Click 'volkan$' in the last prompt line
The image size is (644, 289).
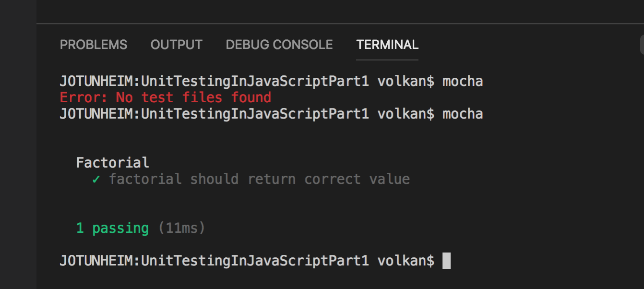tap(405, 261)
